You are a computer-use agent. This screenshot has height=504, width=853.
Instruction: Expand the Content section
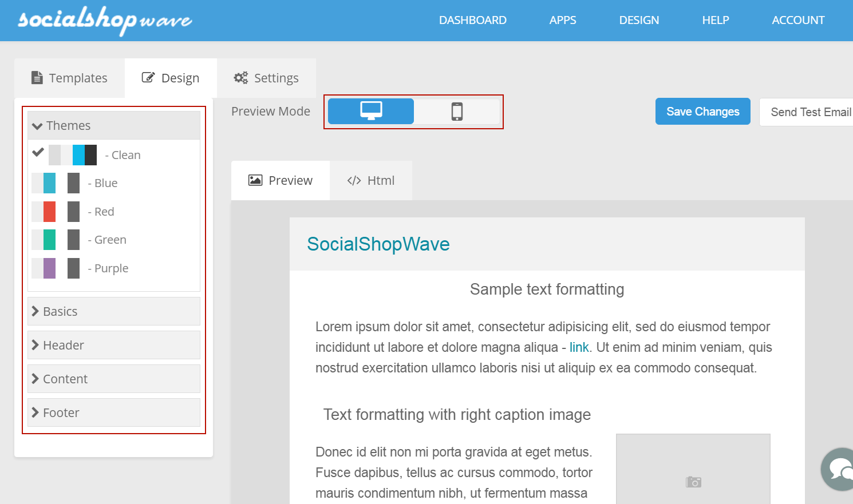tap(114, 379)
